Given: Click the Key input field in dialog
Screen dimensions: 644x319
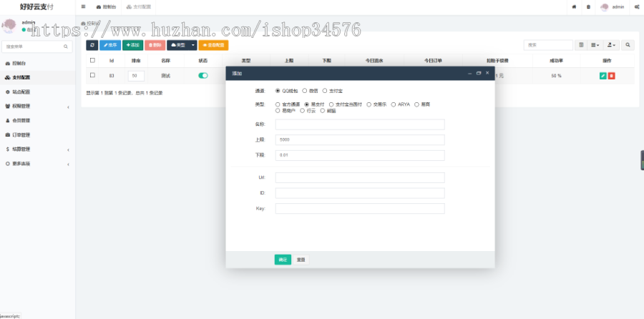Looking at the screenshot, I should [x=360, y=209].
